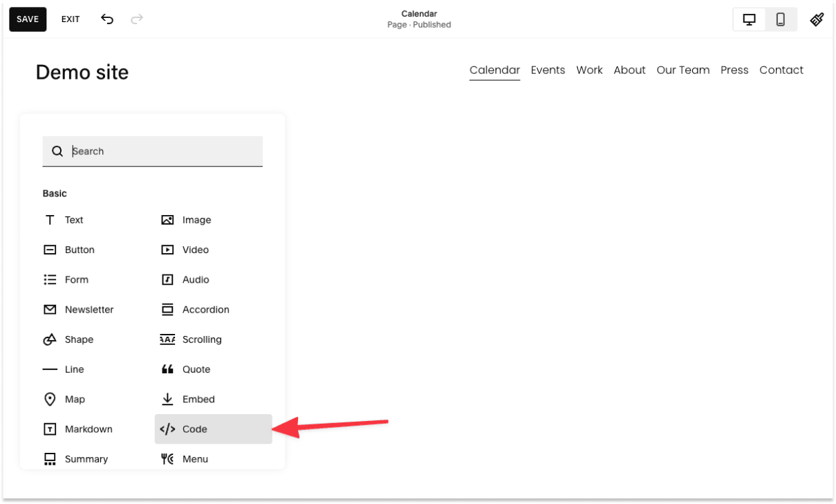Exit the page editor

point(70,19)
